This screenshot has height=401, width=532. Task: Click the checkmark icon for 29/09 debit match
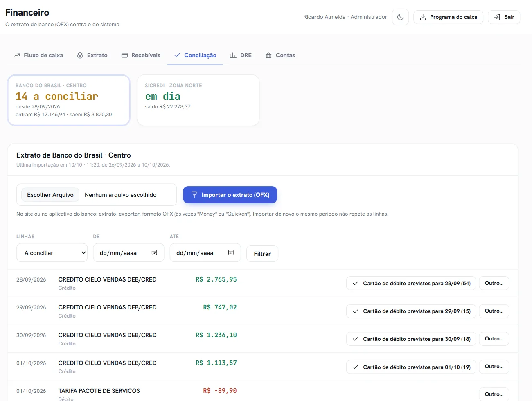tap(356, 311)
